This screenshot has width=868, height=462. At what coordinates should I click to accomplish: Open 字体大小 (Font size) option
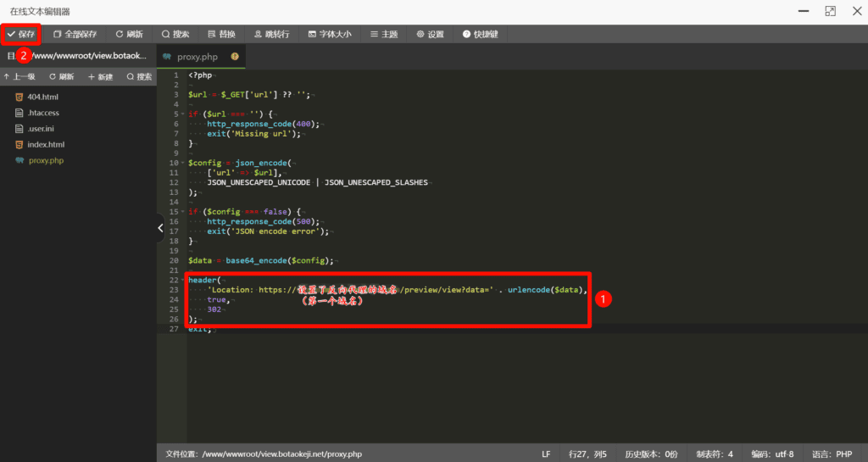pos(330,34)
